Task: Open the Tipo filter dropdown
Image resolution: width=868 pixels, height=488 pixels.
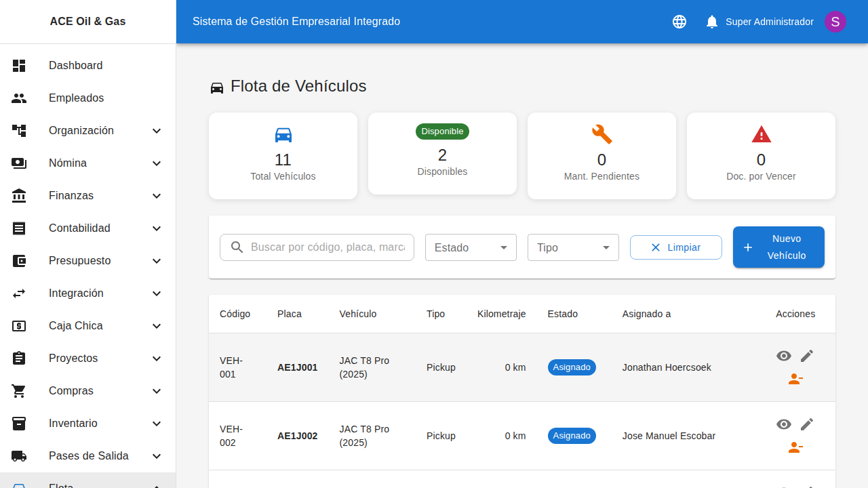Action: (573, 247)
